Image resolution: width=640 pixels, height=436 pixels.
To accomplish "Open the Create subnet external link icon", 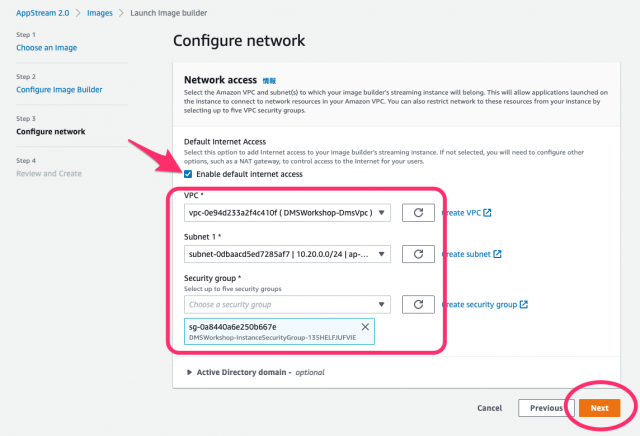I will (x=497, y=254).
